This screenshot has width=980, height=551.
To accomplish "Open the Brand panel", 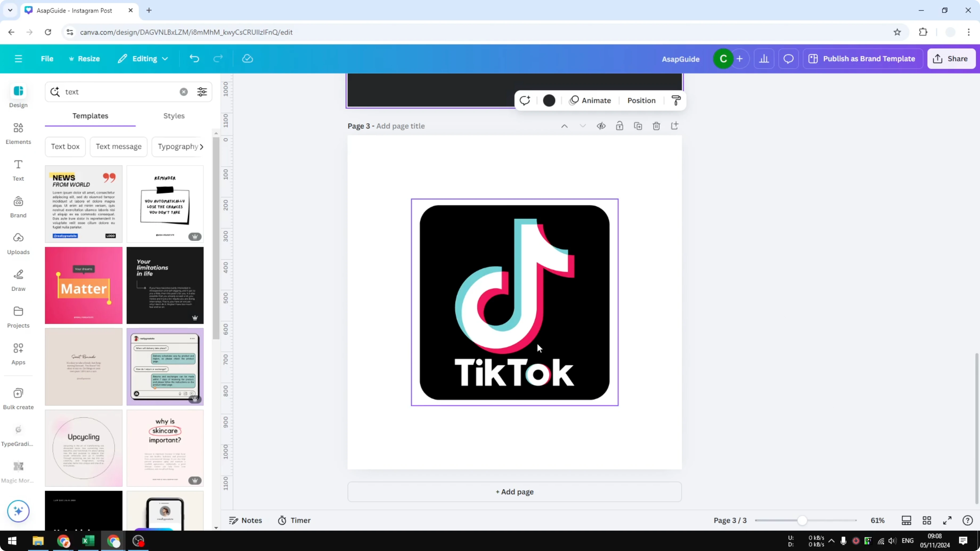I will [x=18, y=207].
